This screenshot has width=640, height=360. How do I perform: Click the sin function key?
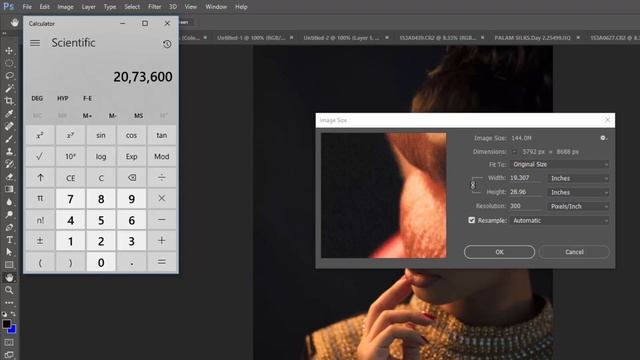click(101, 135)
